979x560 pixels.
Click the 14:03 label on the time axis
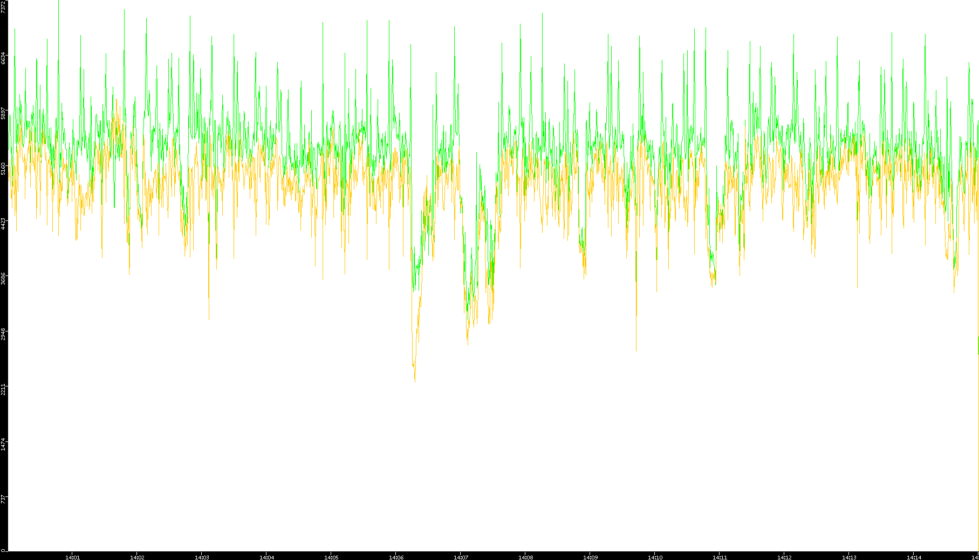tap(202, 557)
